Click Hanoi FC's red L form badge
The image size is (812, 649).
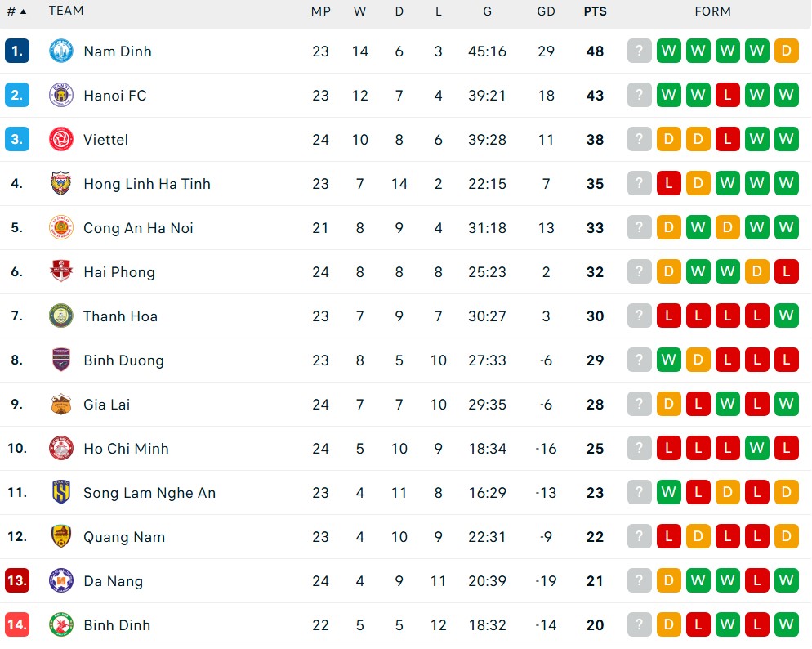click(728, 95)
